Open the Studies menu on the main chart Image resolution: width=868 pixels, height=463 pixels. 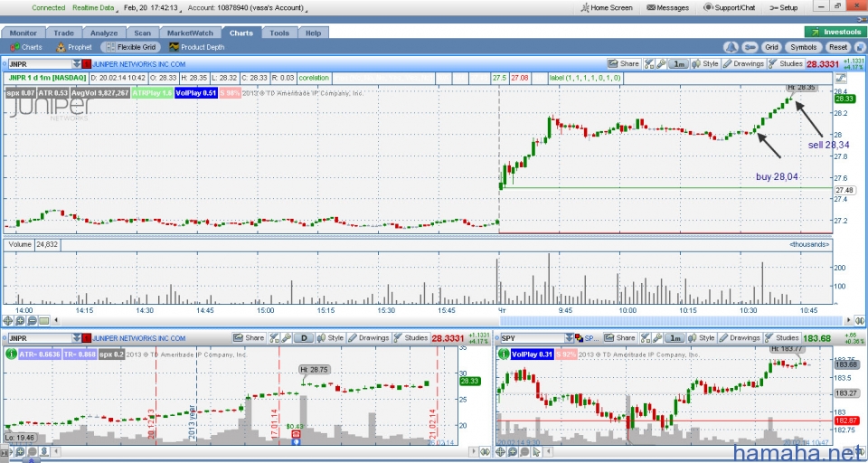[786, 63]
